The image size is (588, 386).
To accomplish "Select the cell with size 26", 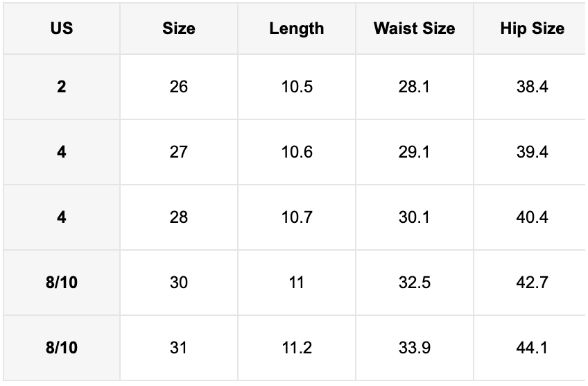I will 178,87.
